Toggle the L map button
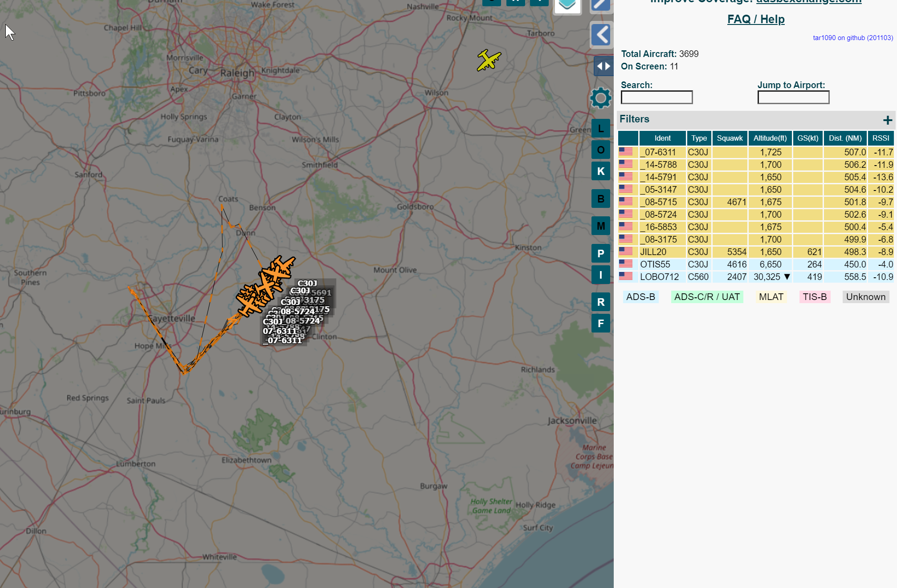 coord(601,129)
